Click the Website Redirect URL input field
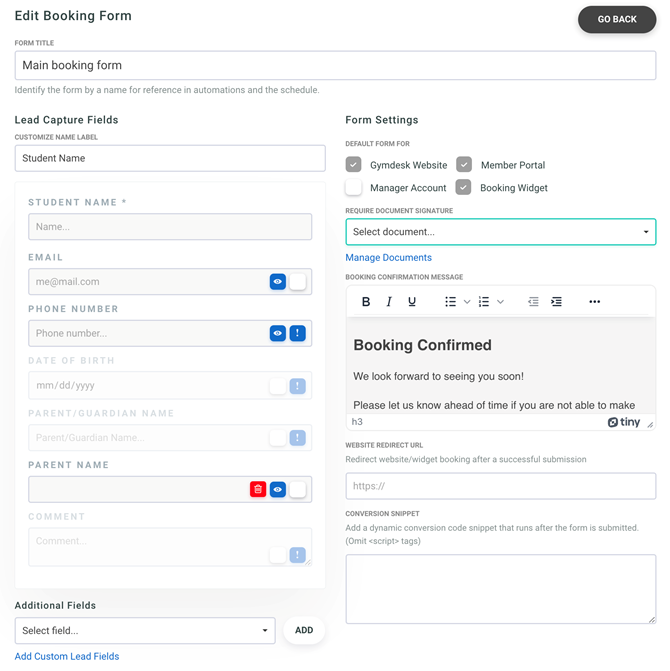The height and width of the screenshot is (671, 670). point(500,486)
